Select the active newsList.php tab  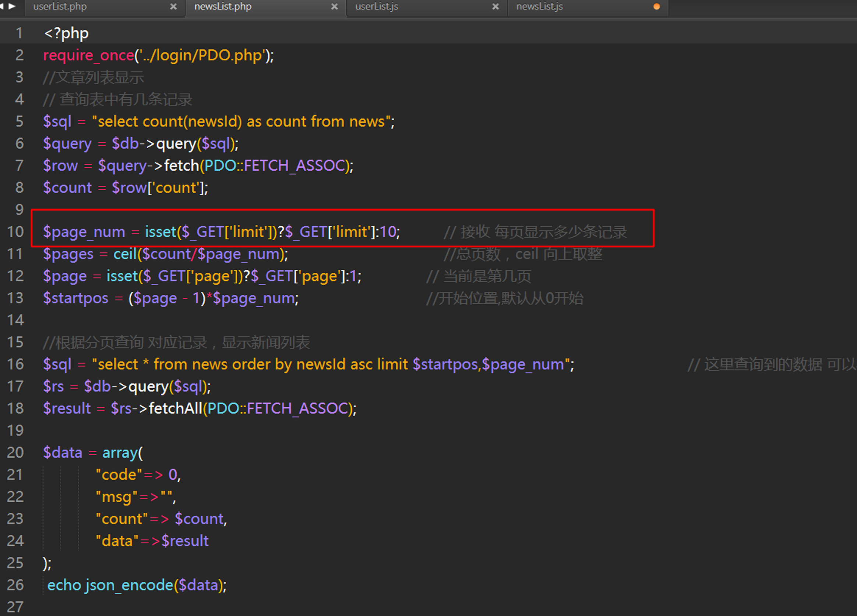click(223, 6)
